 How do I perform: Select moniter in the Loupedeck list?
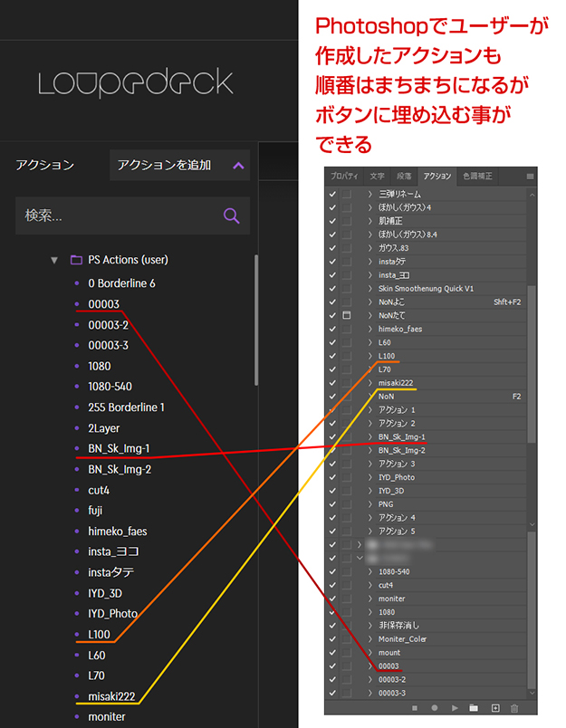coord(107,717)
